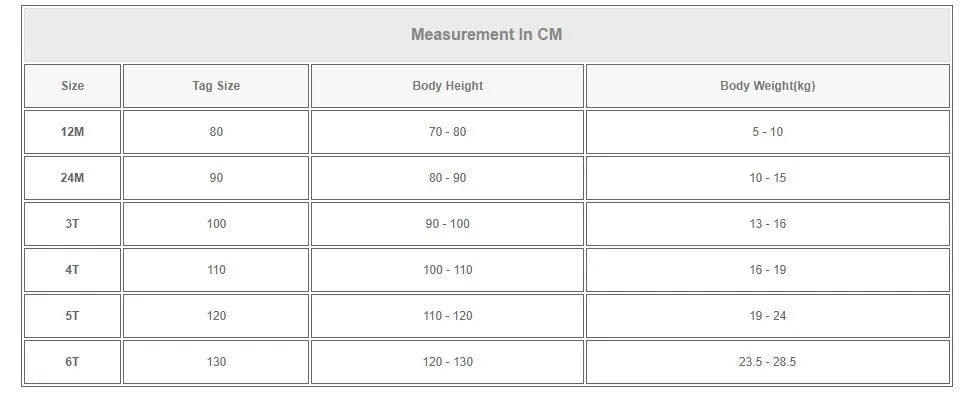Select the 24M size row label

pyautogui.click(x=72, y=178)
